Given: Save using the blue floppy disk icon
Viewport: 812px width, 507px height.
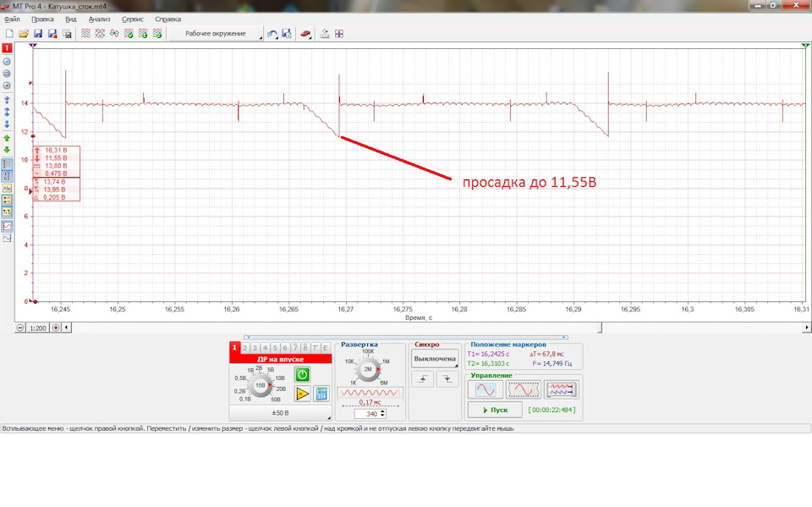Looking at the screenshot, I should 38,34.
